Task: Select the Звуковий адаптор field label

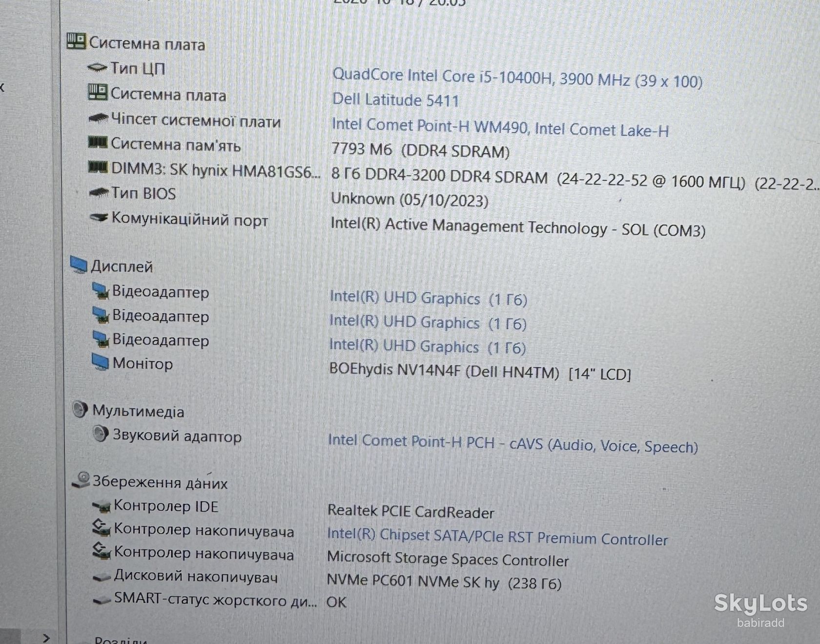Action: pyautogui.click(x=177, y=435)
